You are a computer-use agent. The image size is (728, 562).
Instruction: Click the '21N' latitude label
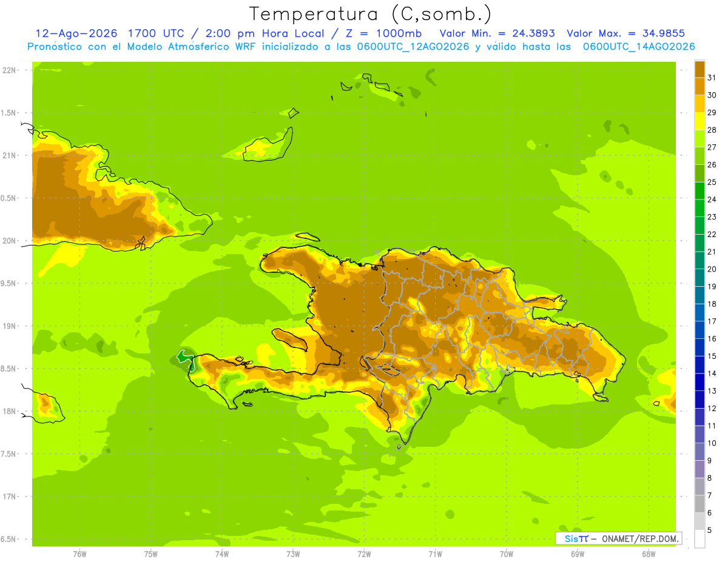(x=10, y=155)
